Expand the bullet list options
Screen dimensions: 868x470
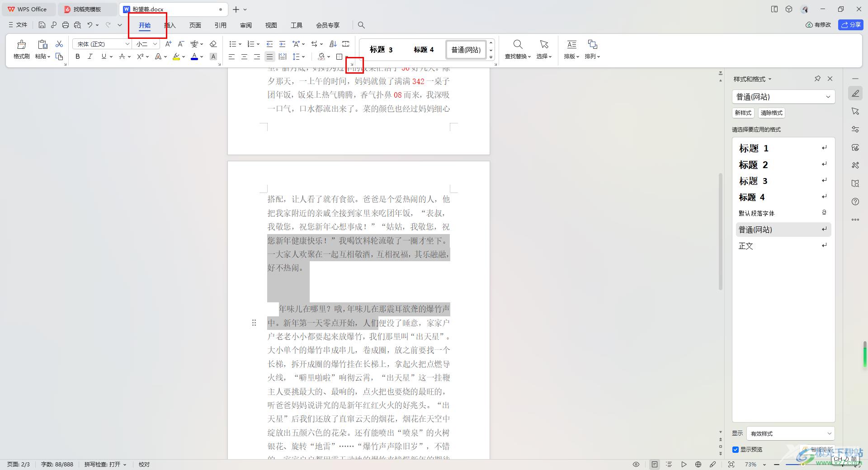click(x=240, y=44)
